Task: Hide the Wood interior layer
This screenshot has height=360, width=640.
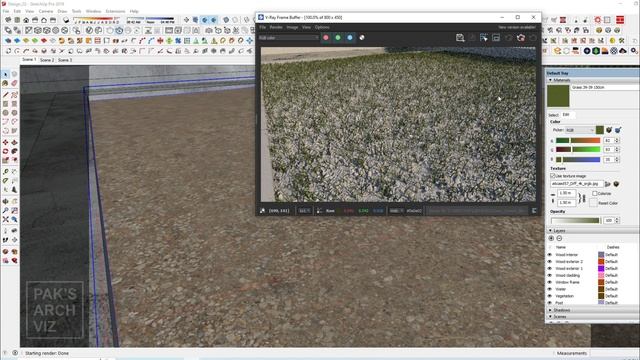Action: tap(549, 255)
